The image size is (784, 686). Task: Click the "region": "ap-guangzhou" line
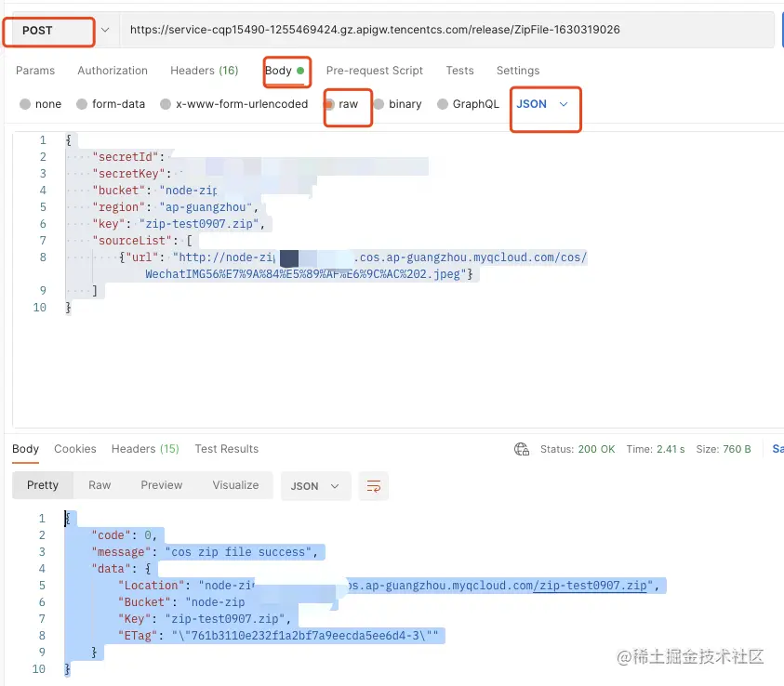click(175, 207)
